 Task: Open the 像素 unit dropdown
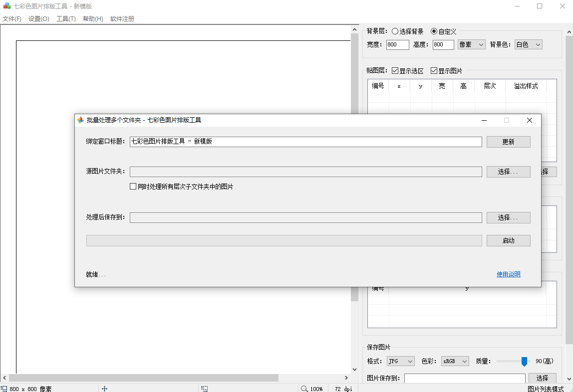[471, 44]
